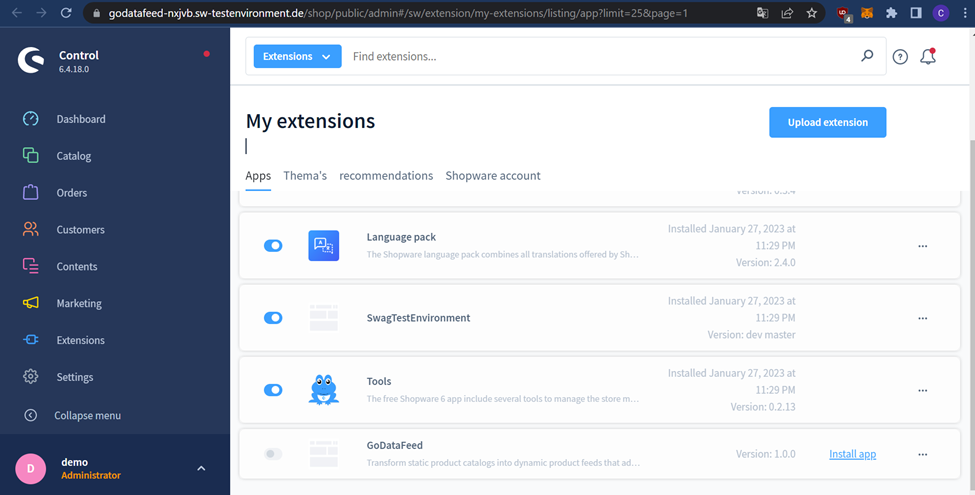Click the Version: 2.4.0 text
Image resolution: width=975 pixels, height=495 pixels.
(x=765, y=262)
